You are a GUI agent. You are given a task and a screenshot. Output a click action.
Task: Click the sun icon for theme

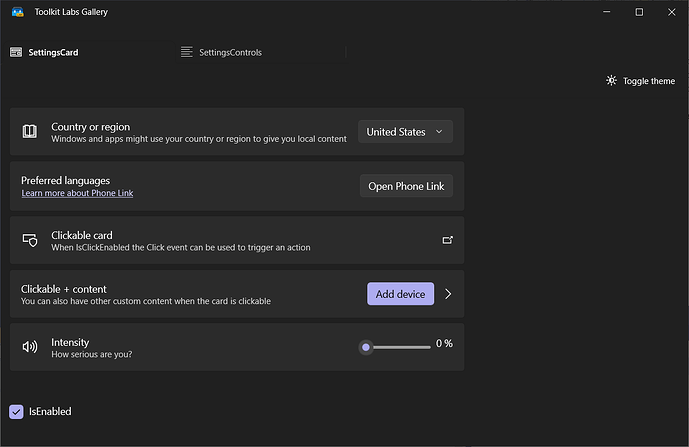[x=611, y=81]
